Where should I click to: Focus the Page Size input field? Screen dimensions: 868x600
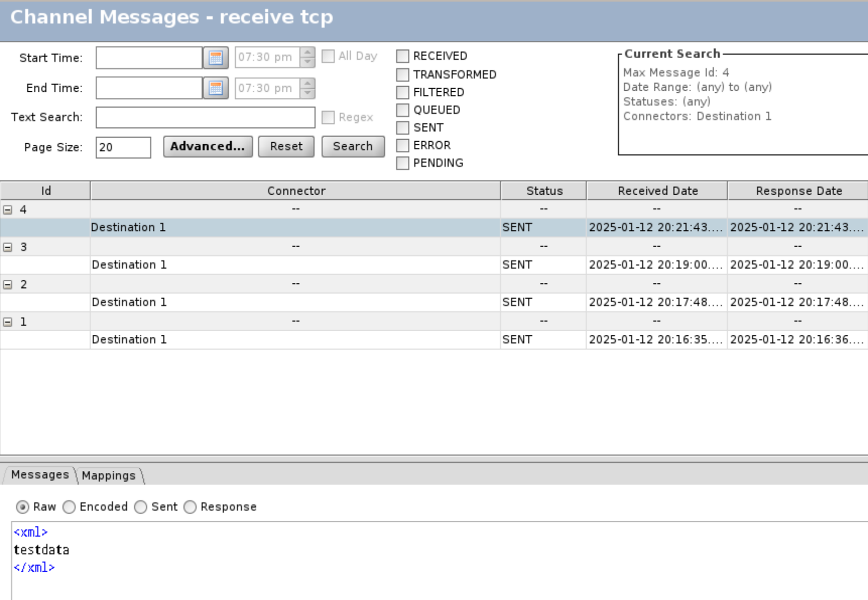123,147
